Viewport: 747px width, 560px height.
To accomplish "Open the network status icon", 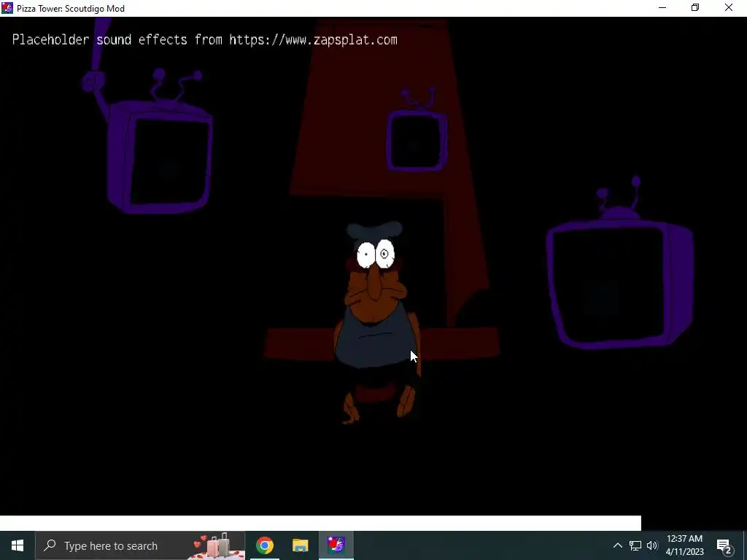I will (x=635, y=545).
